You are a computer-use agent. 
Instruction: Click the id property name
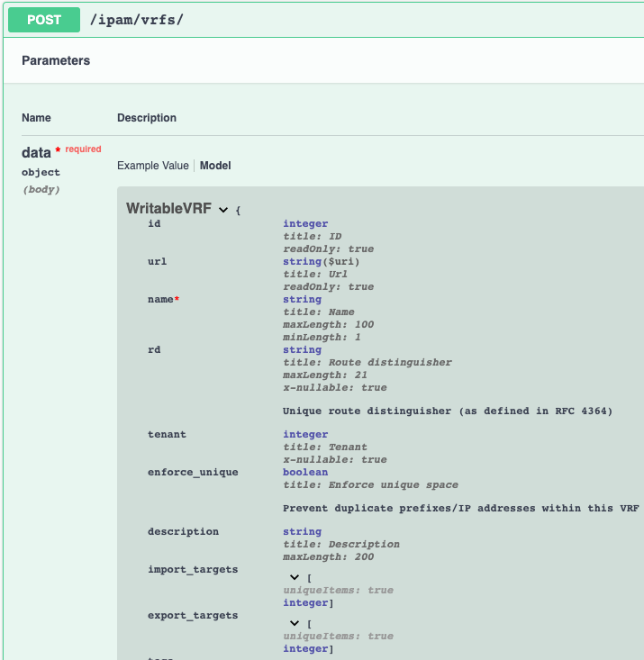(x=154, y=223)
